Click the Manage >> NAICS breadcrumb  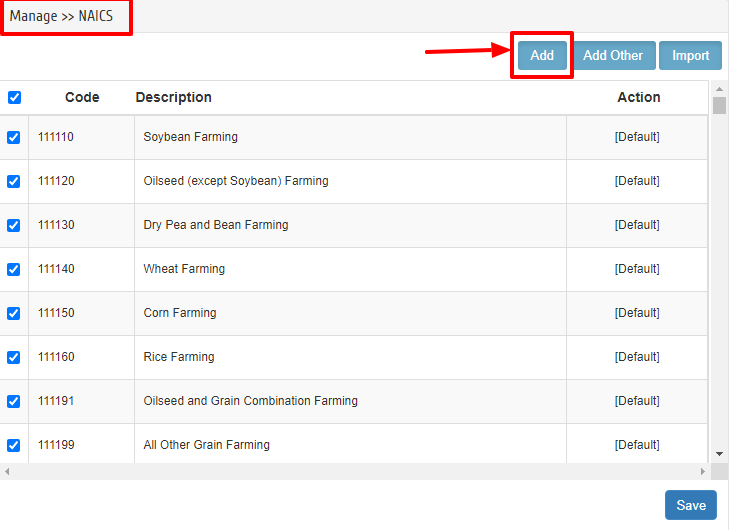coord(61,16)
